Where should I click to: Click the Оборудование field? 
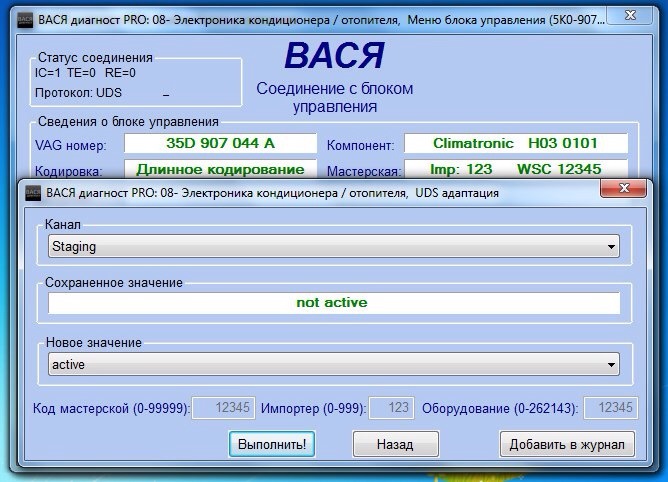[608, 408]
